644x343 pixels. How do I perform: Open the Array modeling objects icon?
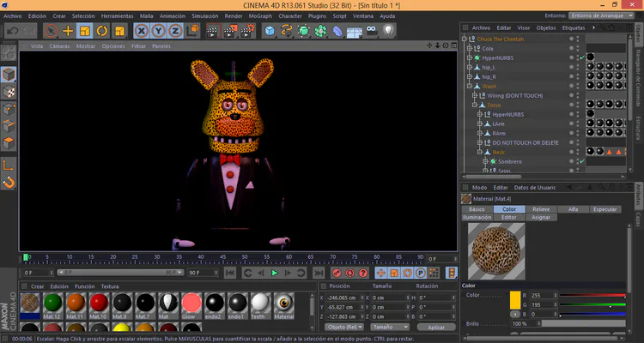point(320,31)
